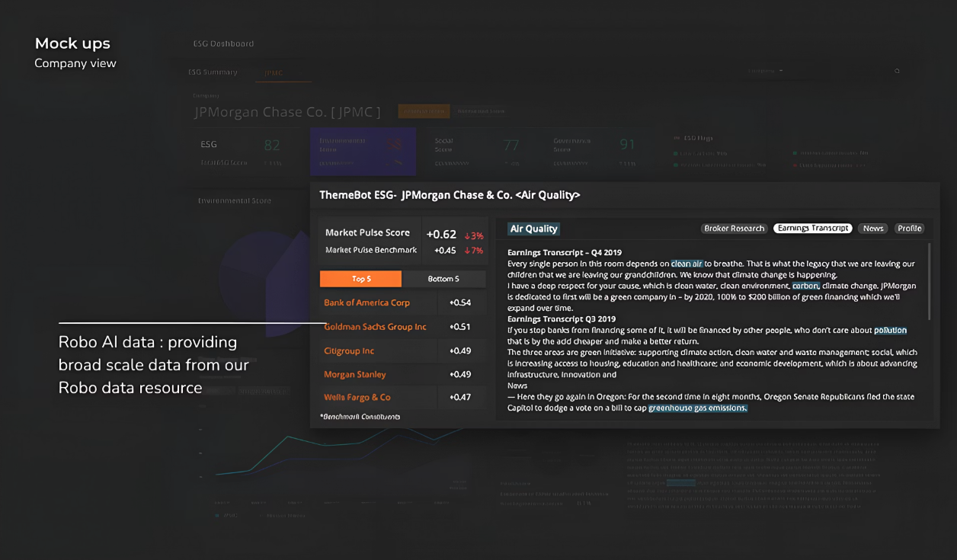This screenshot has width=957, height=560.
Task: Open the Profile tab
Action: tap(909, 229)
